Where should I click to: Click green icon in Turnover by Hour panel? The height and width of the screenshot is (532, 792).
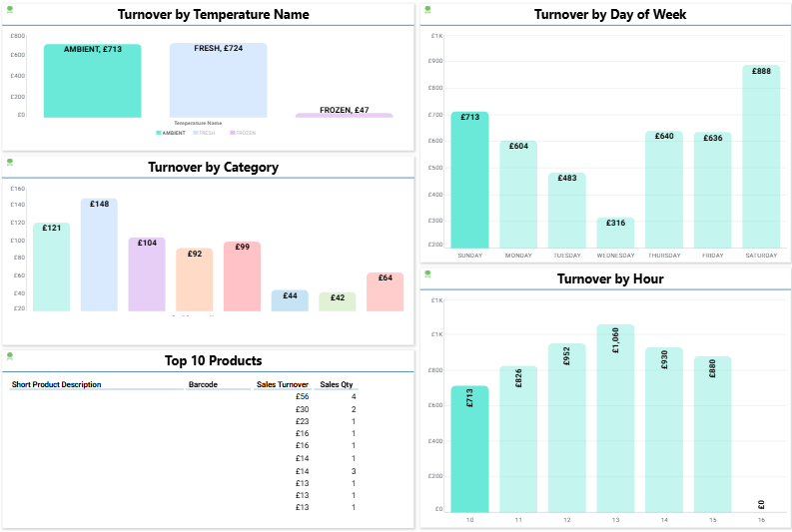tap(428, 272)
